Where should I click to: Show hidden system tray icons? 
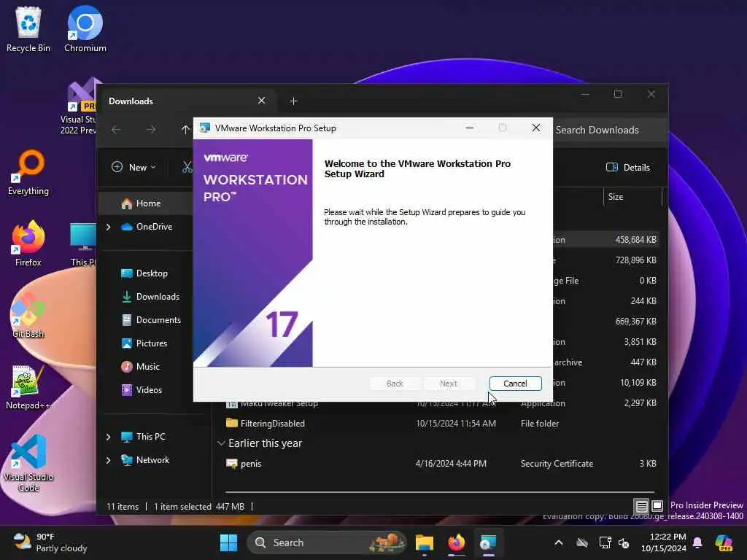(559, 542)
